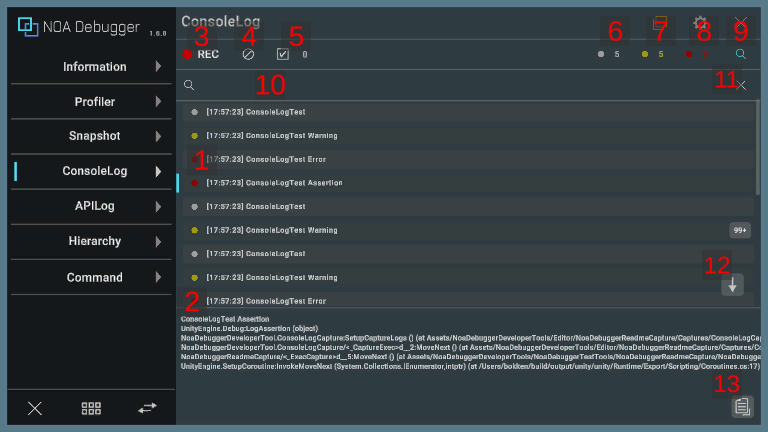This screenshot has width=768, height=432.
Task: Click the UnityEngine.Debug:LogAssertion stack line
Action: click(249, 329)
